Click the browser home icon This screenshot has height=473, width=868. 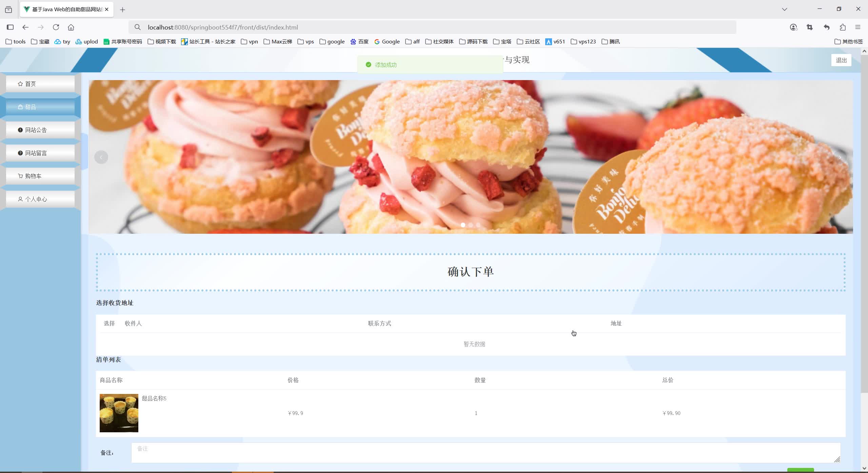click(x=71, y=27)
